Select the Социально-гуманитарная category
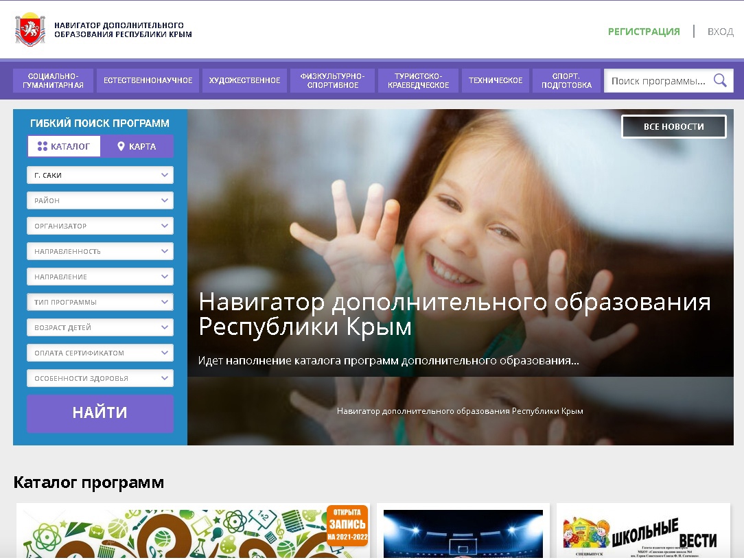Image resolution: width=744 pixels, height=560 pixels. (x=52, y=80)
